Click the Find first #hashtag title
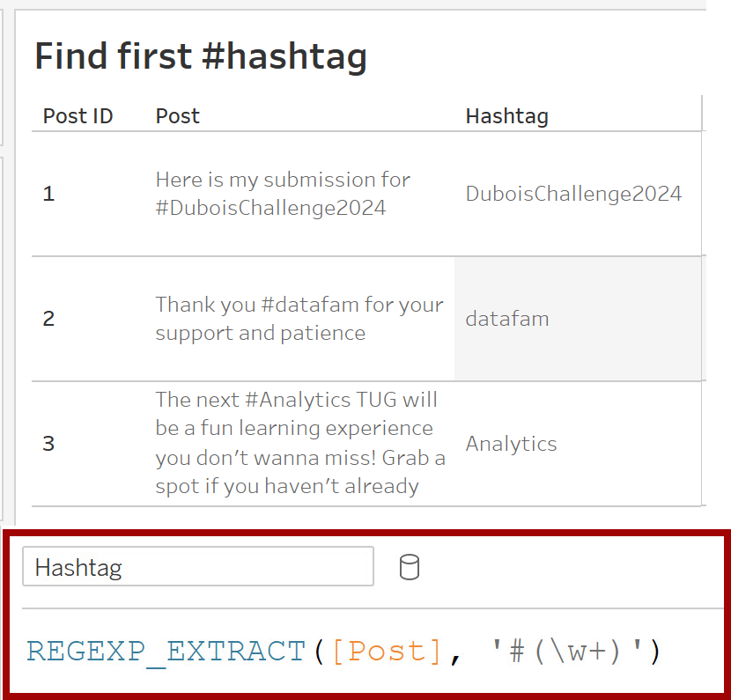This screenshot has width=731, height=700. 201,56
